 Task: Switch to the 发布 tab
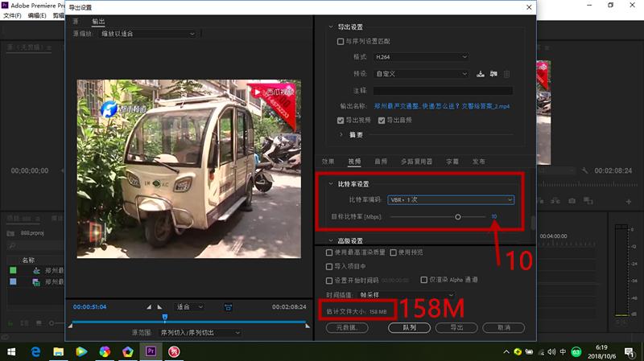[x=478, y=162]
